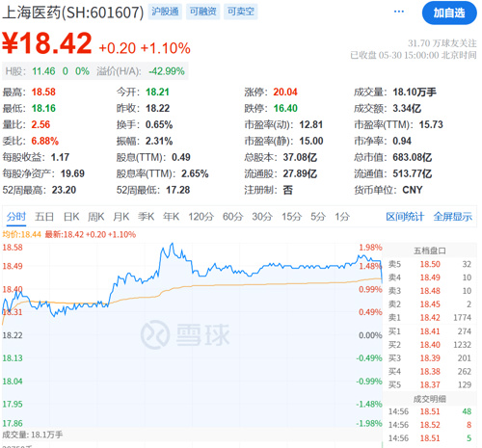The height and width of the screenshot is (448, 482).
Task: Select the 卖3 order row at 18.48
Action: coord(430,291)
